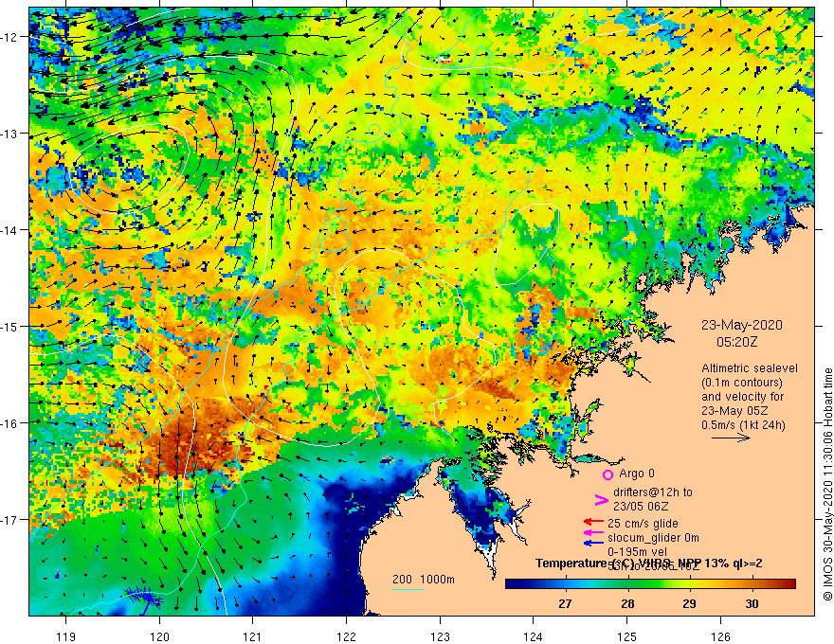Viewport: 834px width, 644px height.
Task: Click latitude axis label -12
Action: (9, 37)
